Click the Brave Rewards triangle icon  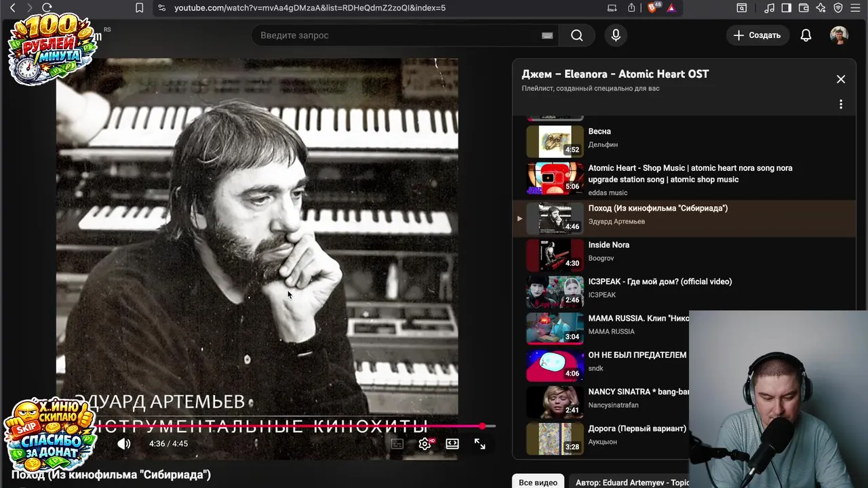671,8
